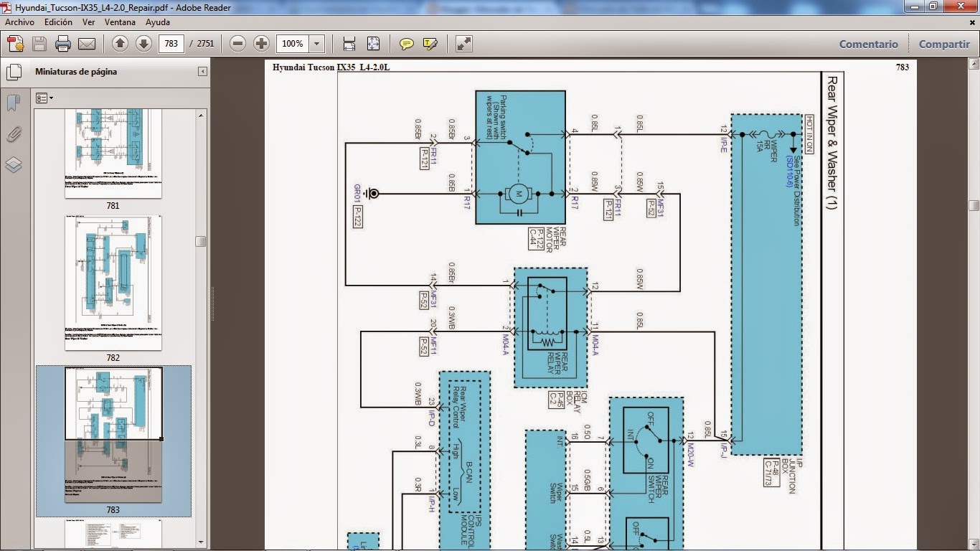Open the Ver menu
Image resolution: width=980 pixels, height=551 pixels.
click(x=89, y=22)
